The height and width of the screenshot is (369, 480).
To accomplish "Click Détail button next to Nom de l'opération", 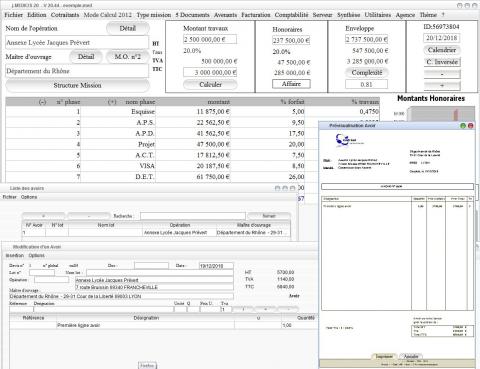I will [x=128, y=29].
